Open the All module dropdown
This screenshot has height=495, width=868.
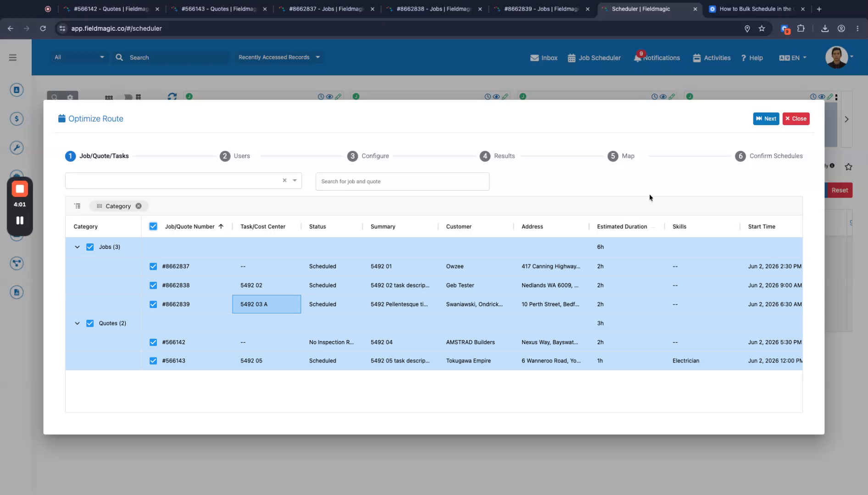pyautogui.click(x=79, y=57)
